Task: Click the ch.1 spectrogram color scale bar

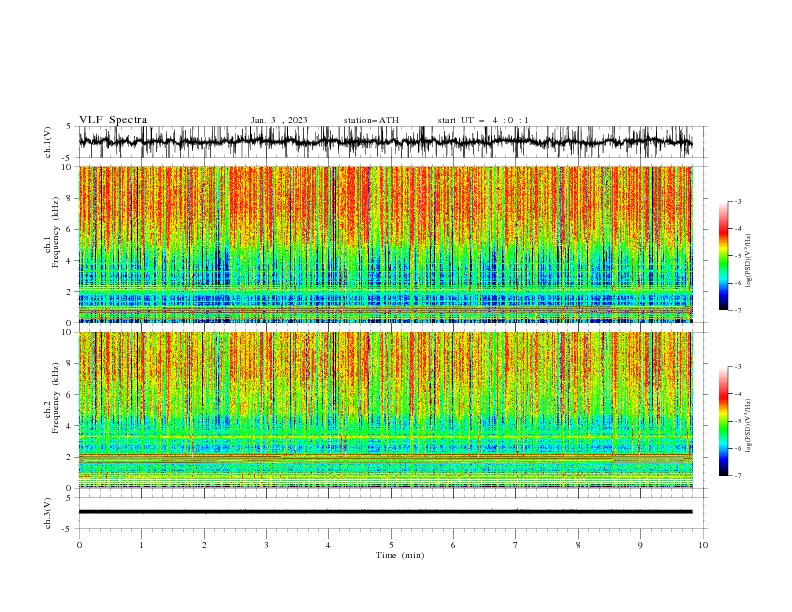Action: 723,256
